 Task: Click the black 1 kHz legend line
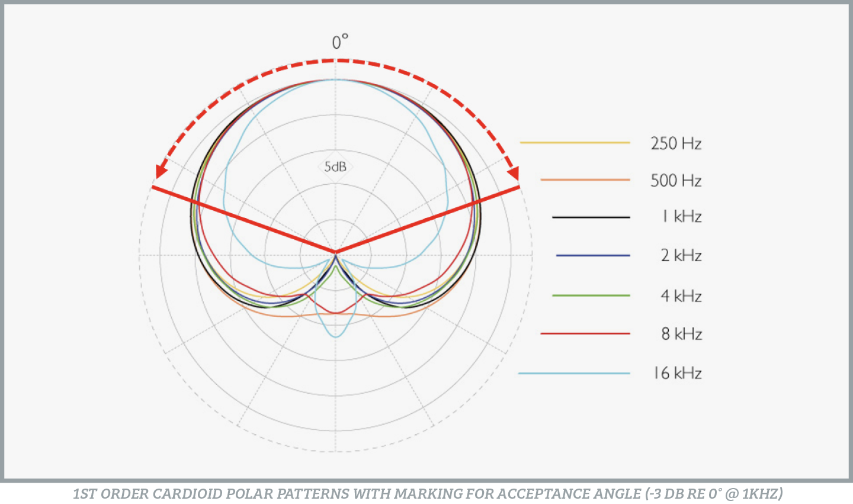click(x=591, y=217)
